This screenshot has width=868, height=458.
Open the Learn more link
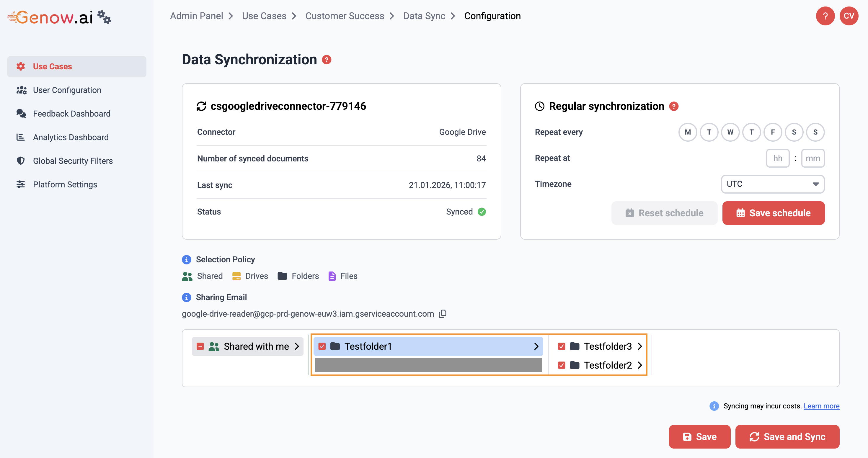[821, 406]
